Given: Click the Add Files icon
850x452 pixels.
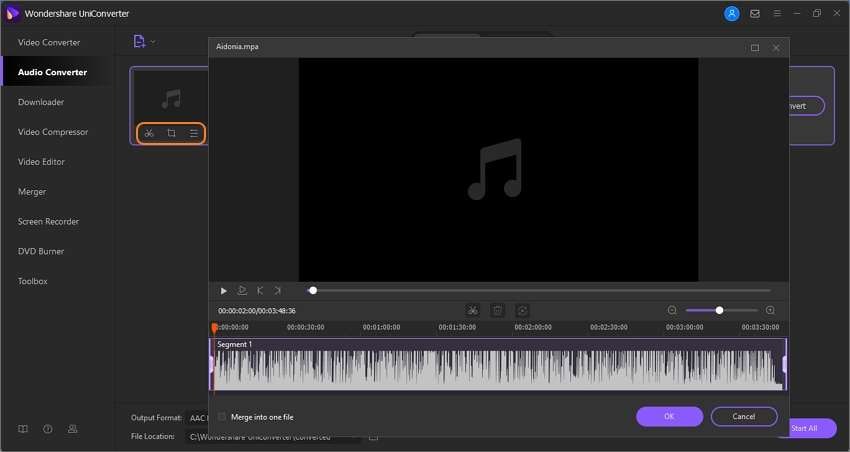Looking at the screenshot, I should click(x=139, y=41).
